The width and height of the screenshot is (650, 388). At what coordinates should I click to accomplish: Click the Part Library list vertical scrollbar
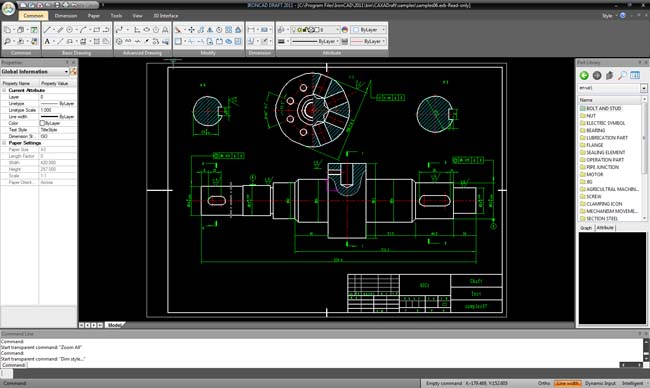coord(644,159)
